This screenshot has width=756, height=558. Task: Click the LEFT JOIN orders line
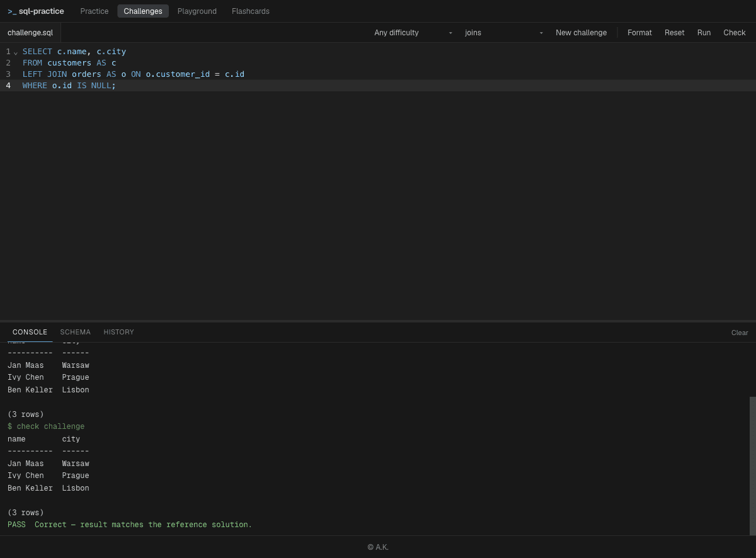click(x=134, y=74)
